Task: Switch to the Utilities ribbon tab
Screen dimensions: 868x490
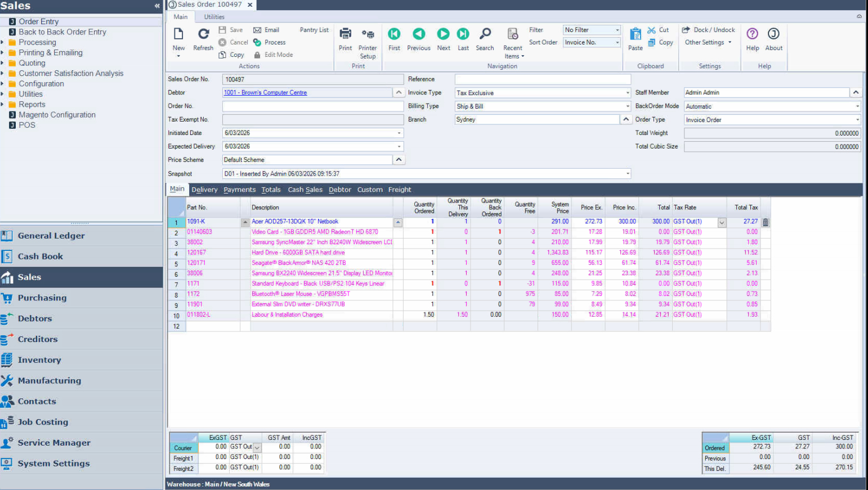Action: (x=214, y=17)
